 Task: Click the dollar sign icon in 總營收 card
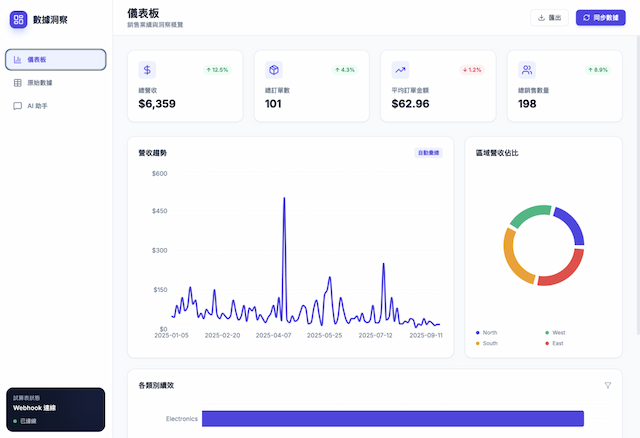tap(148, 70)
